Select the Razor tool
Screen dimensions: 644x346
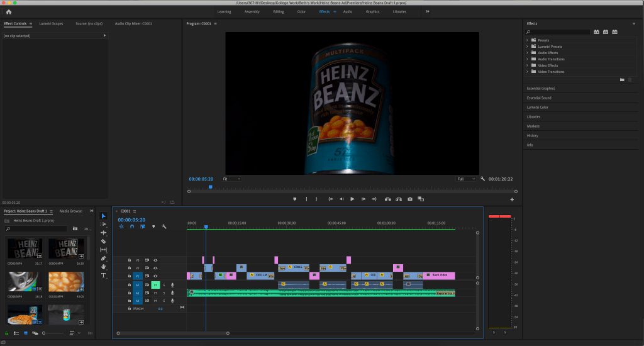click(x=104, y=242)
